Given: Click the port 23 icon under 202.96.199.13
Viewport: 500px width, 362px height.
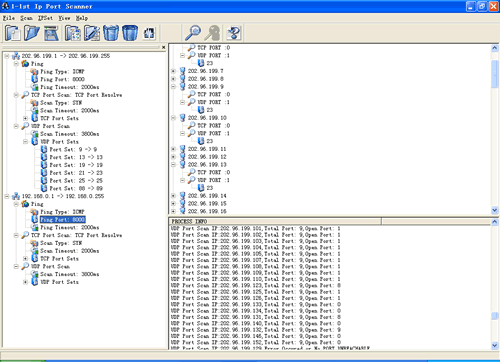Looking at the screenshot, I should pyautogui.click(x=201, y=188).
